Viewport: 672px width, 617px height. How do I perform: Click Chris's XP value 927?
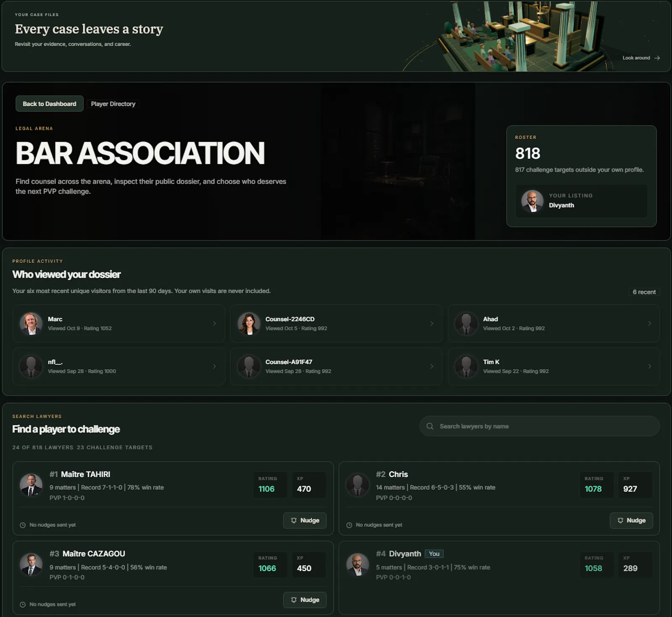pos(630,489)
